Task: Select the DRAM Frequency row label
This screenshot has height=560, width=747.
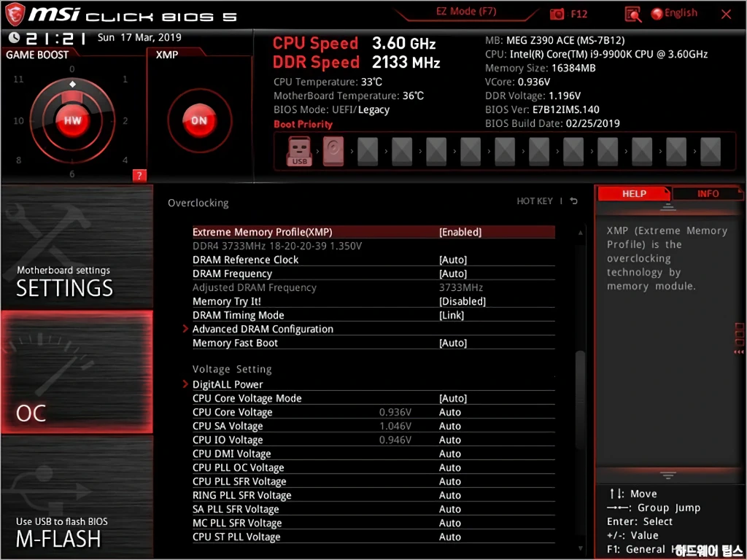Action: (232, 273)
